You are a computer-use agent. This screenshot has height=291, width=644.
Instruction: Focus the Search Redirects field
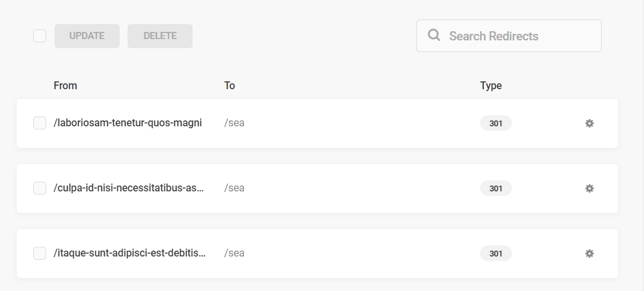(509, 36)
